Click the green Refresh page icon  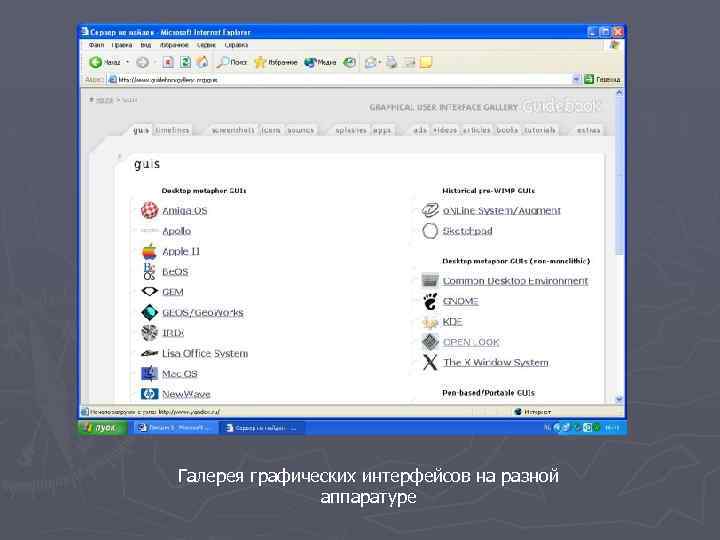click(x=185, y=62)
